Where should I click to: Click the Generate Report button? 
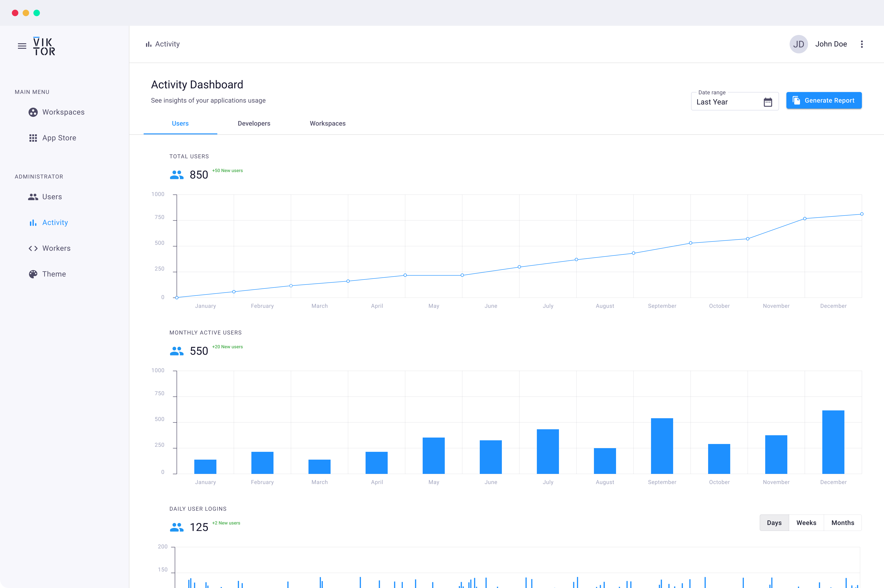coord(824,101)
